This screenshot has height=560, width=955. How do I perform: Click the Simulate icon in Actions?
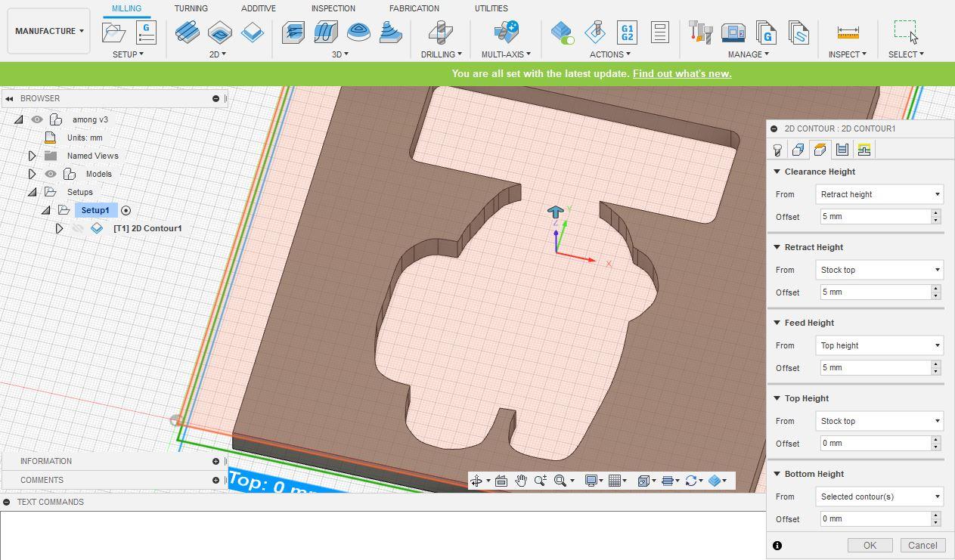(595, 32)
